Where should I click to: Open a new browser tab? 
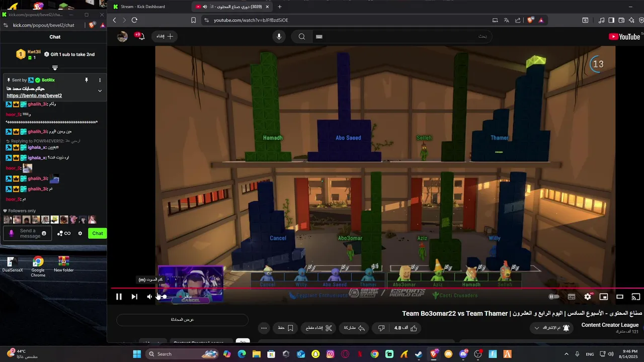tap(280, 7)
